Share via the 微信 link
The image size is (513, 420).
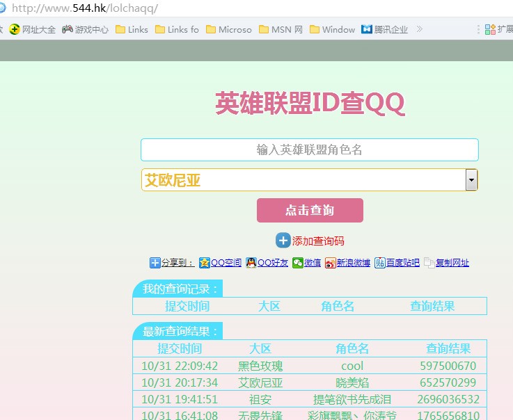click(x=313, y=262)
